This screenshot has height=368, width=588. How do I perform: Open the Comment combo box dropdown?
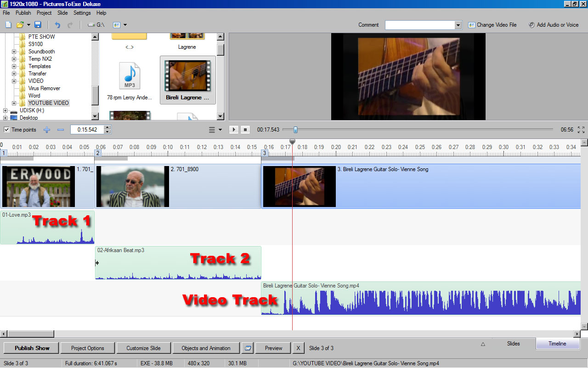pos(458,25)
